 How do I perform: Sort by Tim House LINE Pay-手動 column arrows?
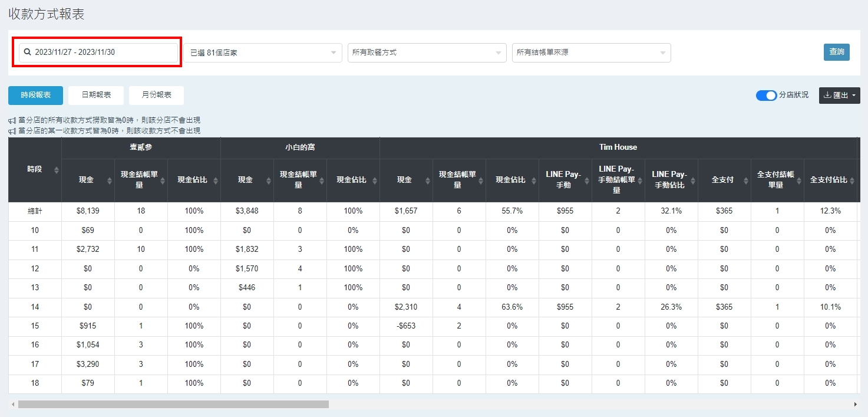click(x=587, y=180)
